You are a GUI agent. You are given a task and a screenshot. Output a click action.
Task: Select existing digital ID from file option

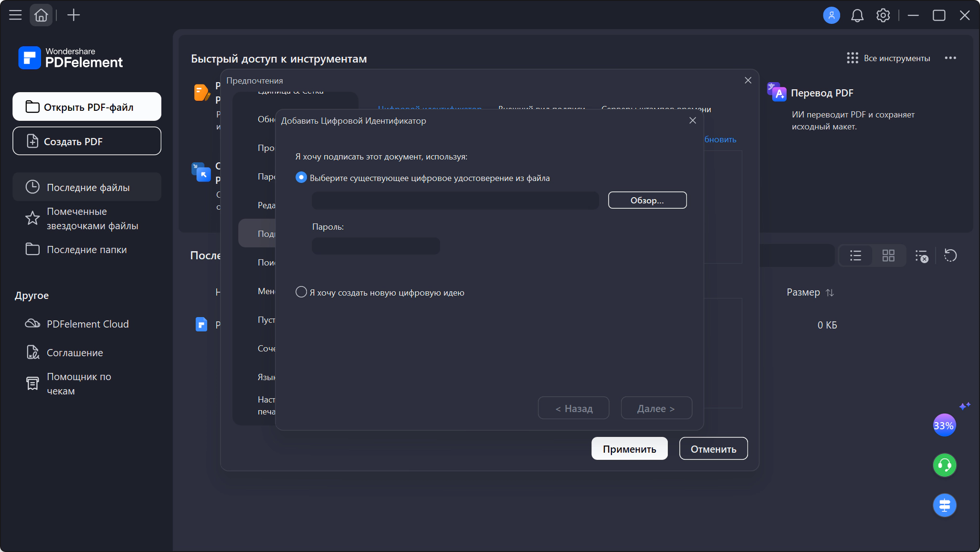[301, 177]
